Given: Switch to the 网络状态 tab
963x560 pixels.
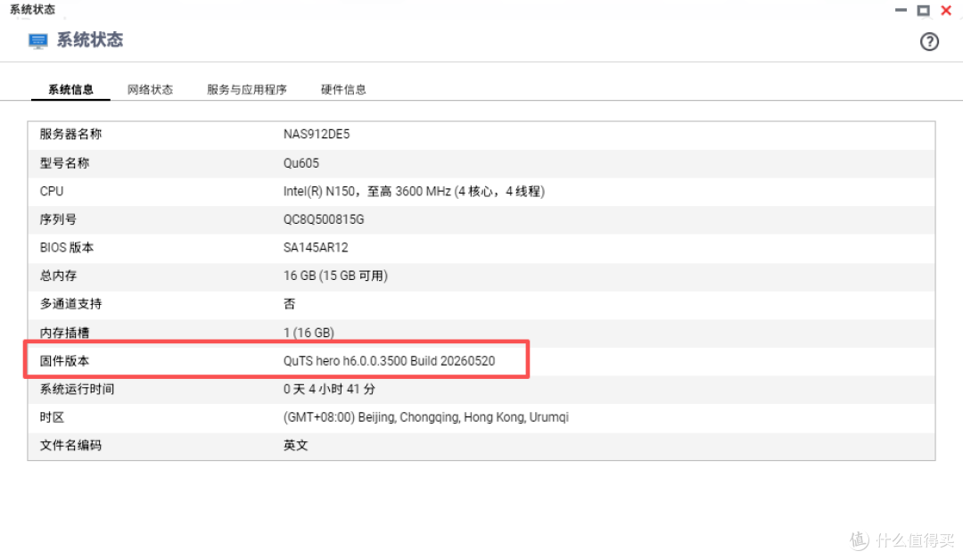Looking at the screenshot, I should point(151,90).
